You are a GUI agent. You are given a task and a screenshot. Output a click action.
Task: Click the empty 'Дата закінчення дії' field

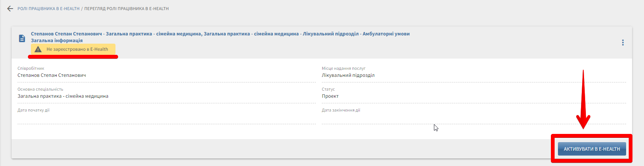coord(473,118)
